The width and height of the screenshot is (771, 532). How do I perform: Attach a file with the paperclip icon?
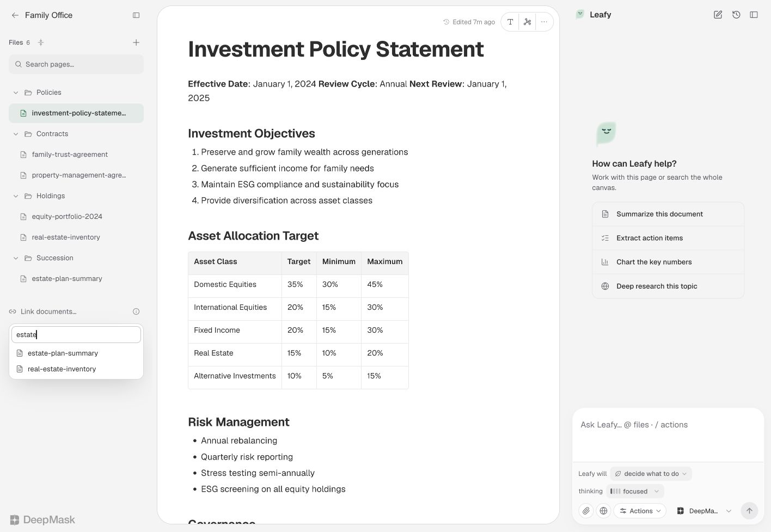(x=586, y=511)
